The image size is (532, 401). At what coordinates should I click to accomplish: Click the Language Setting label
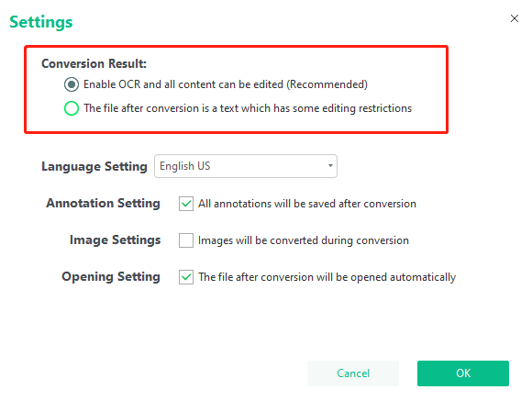tap(94, 166)
